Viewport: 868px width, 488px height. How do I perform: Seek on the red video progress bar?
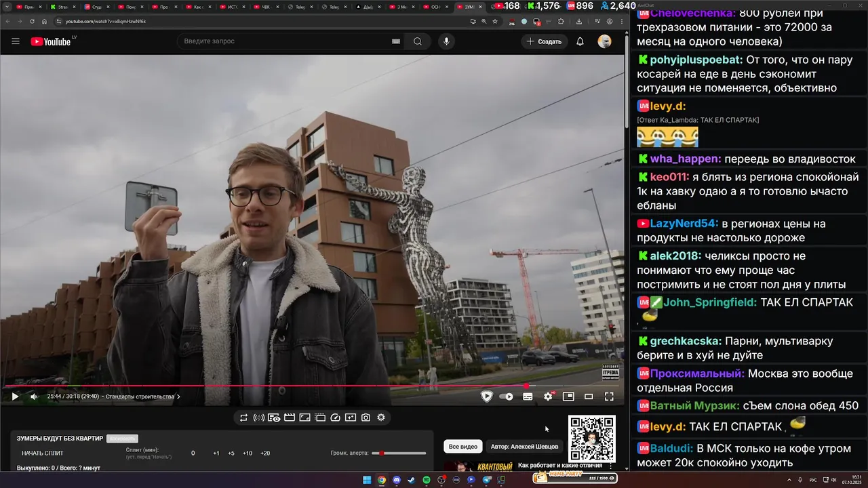click(312, 386)
